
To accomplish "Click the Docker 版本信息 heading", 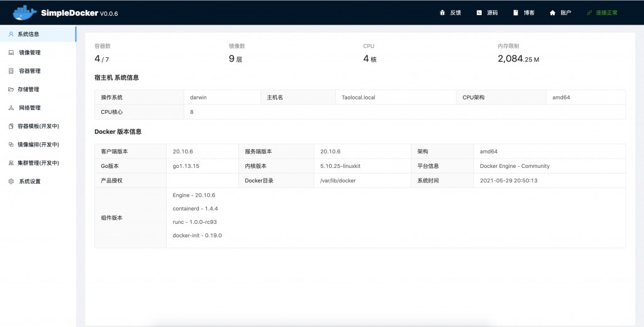I will [x=118, y=132].
